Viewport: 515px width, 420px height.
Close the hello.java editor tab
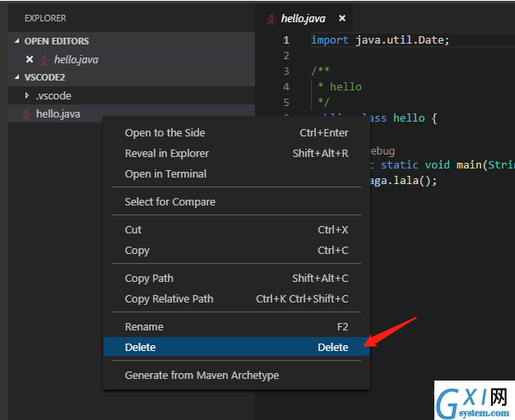342,18
